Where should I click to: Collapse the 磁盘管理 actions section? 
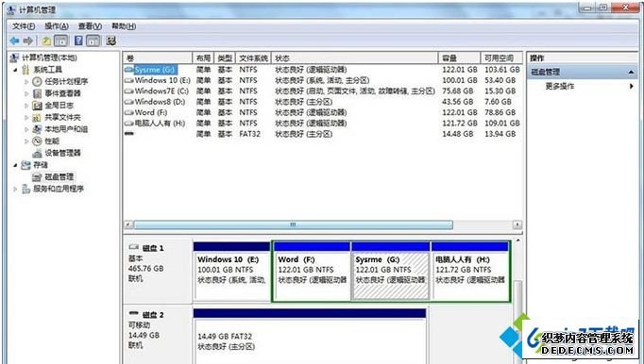631,73
